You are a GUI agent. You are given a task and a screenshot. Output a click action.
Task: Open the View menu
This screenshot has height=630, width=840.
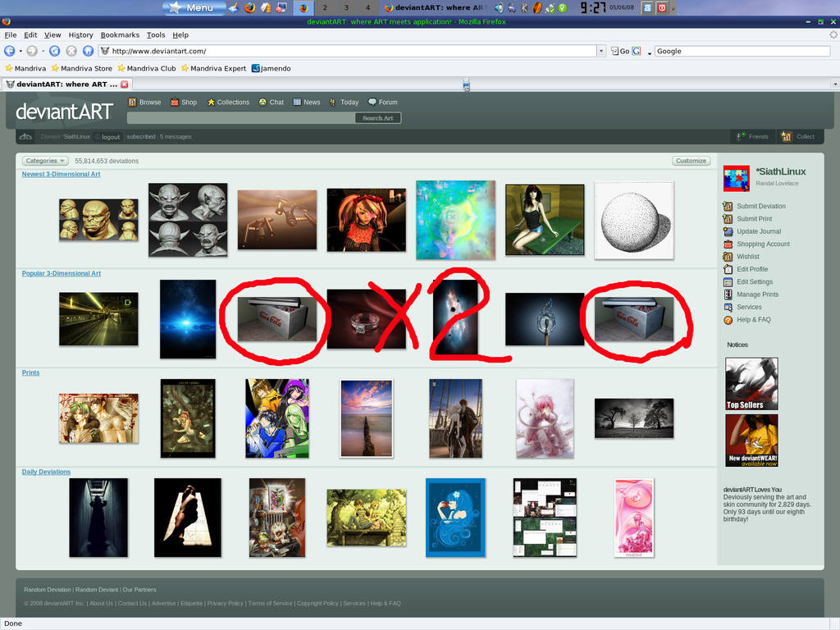pos(52,34)
